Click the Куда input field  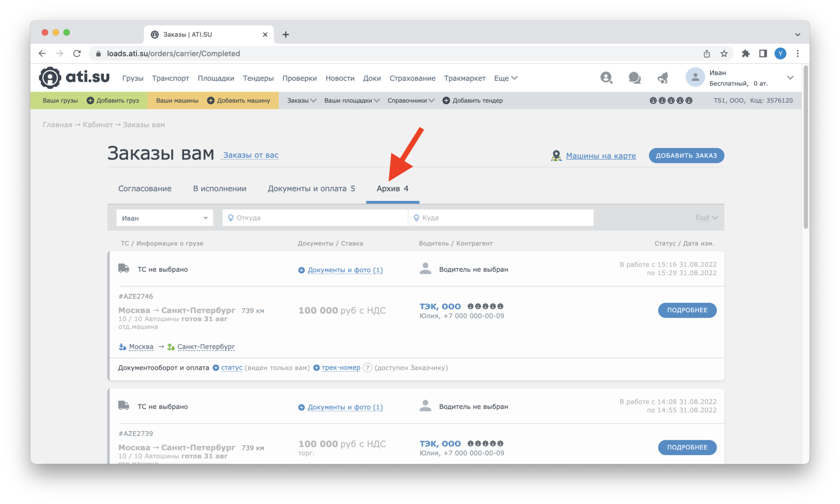coord(501,218)
